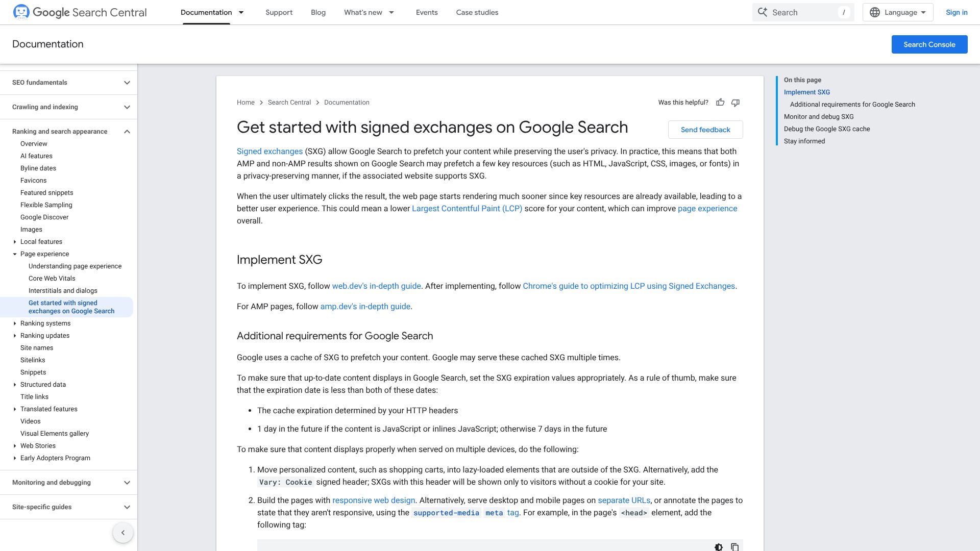Select the Documentation top nav tab

[x=206, y=12]
